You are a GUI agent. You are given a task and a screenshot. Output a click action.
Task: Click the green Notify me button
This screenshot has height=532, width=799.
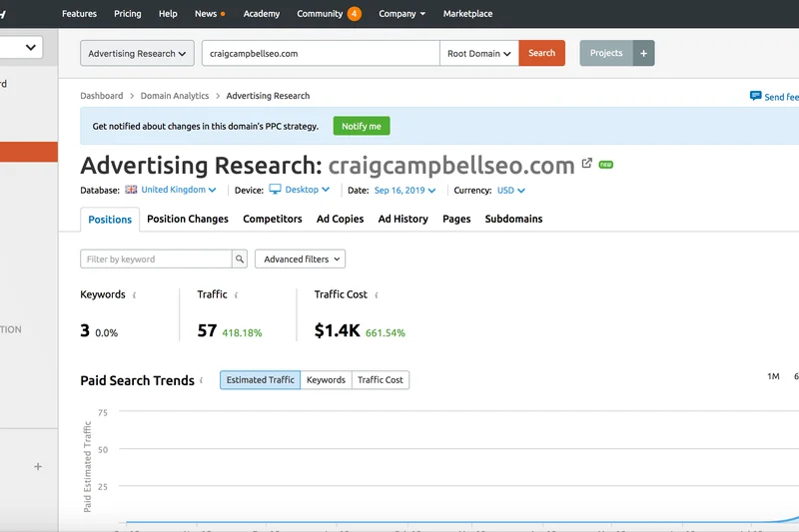(x=362, y=126)
